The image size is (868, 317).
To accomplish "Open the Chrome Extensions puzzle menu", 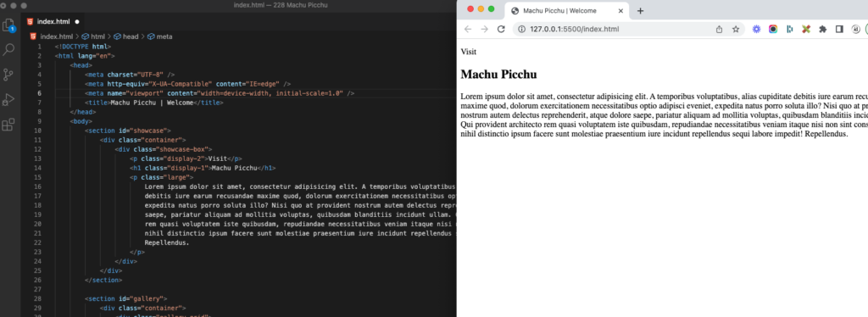I will pos(822,30).
